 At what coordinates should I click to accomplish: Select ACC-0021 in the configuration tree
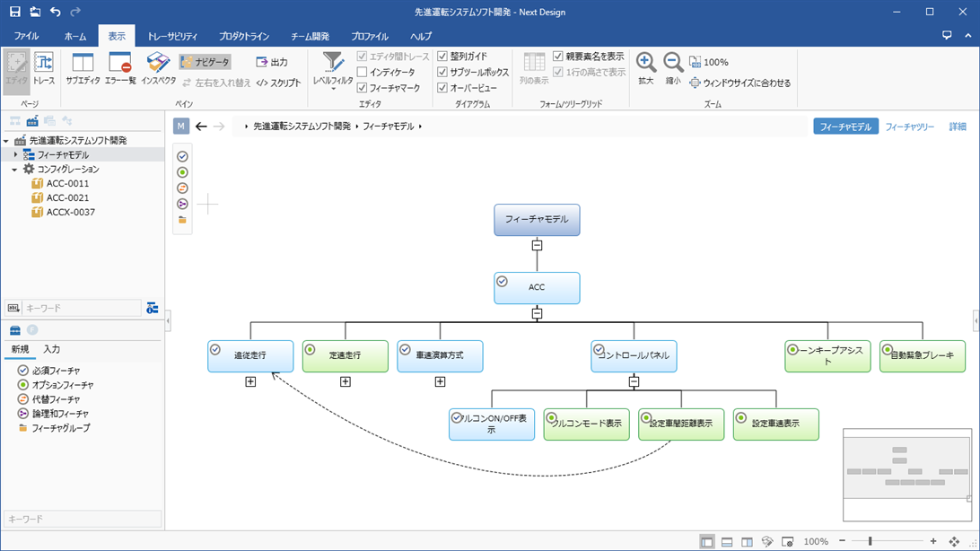(x=67, y=198)
